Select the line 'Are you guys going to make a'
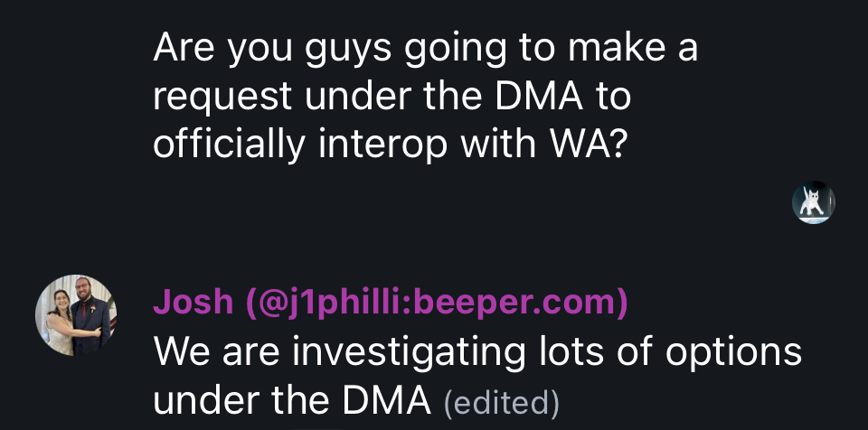This screenshot has height=430, width=868. coord(425,48)
